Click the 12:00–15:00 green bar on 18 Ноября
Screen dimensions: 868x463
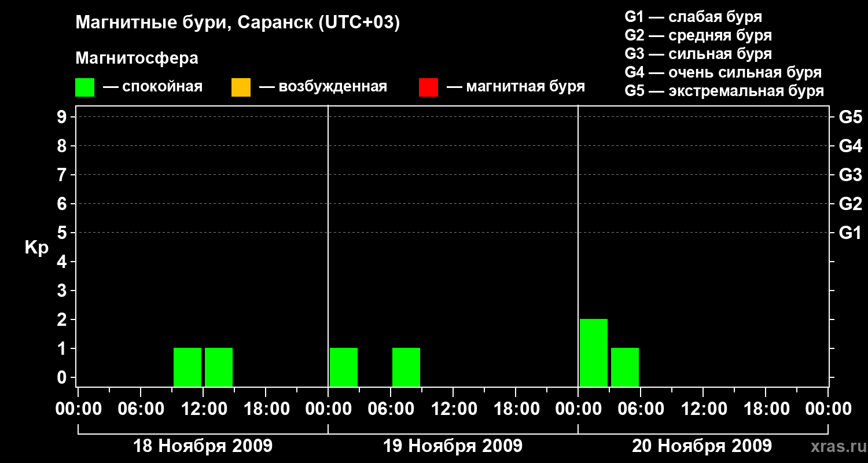(x=219, y=367)
